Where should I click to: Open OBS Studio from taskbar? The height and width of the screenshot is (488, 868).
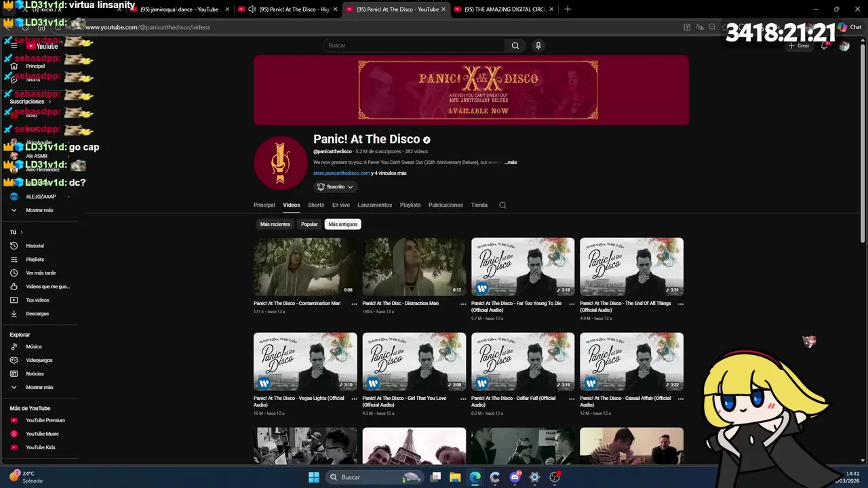[555, 477]
